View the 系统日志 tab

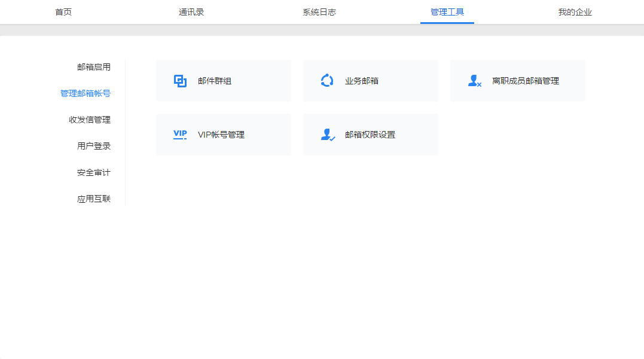point(319,11)
